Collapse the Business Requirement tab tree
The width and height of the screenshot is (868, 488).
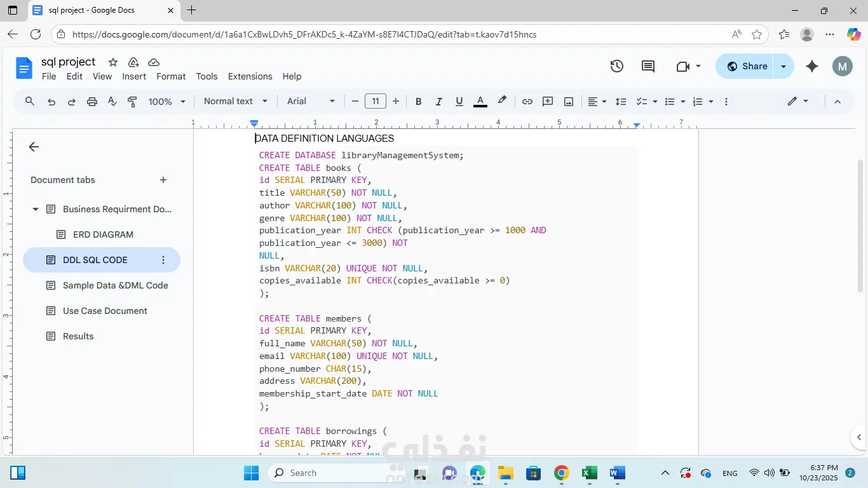click(x=36, y=209)
